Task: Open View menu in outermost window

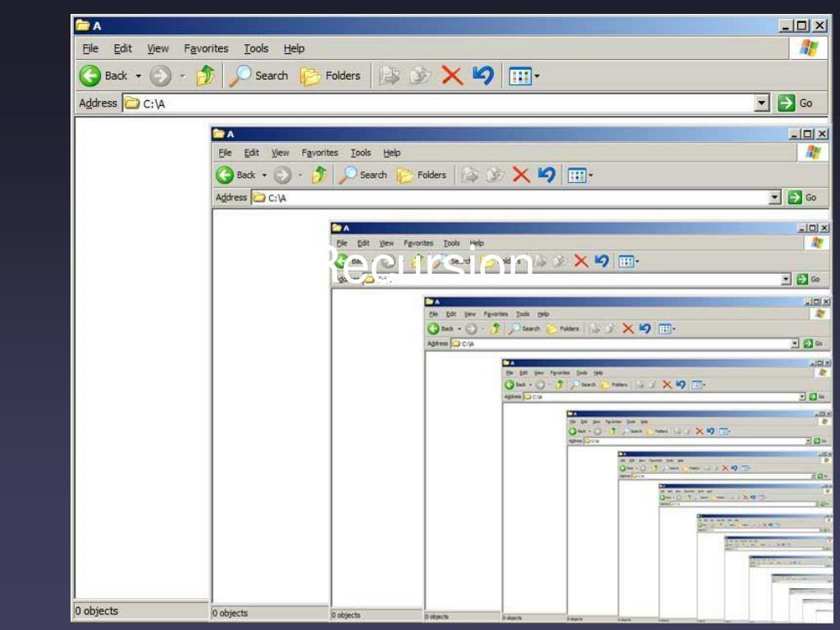Action: pos(158,48)
